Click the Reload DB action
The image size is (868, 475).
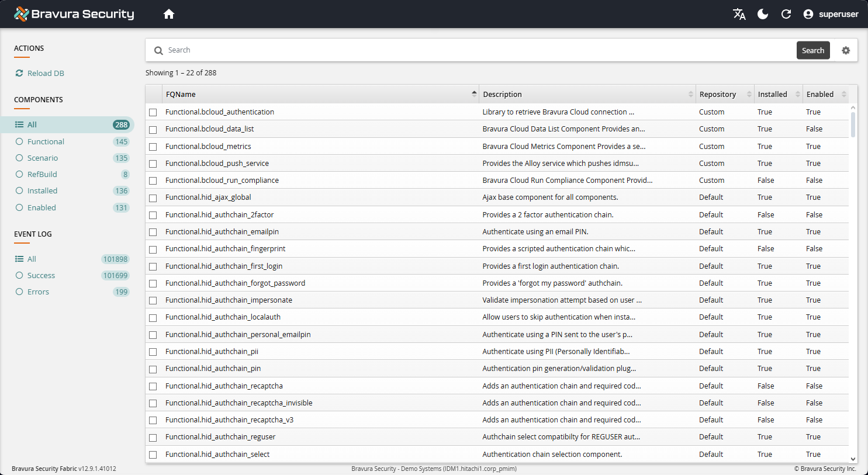tap(45, 73)
